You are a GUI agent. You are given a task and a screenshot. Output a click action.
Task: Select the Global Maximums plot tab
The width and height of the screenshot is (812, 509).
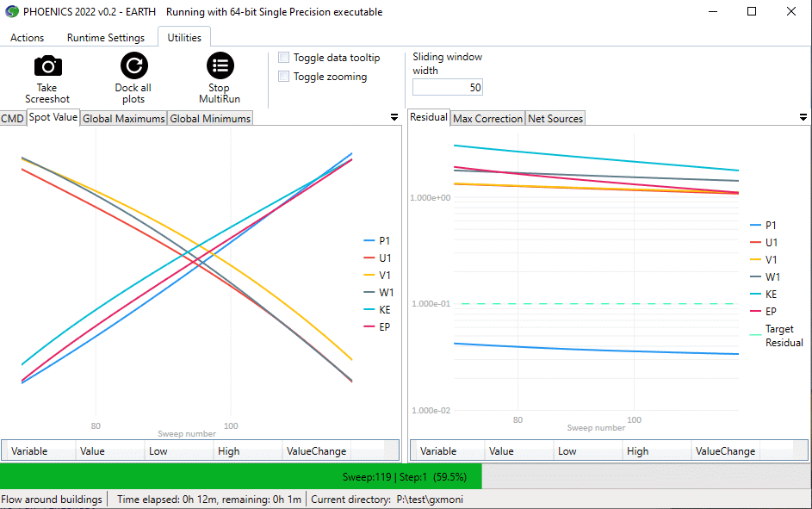click(x=124, y=119)
